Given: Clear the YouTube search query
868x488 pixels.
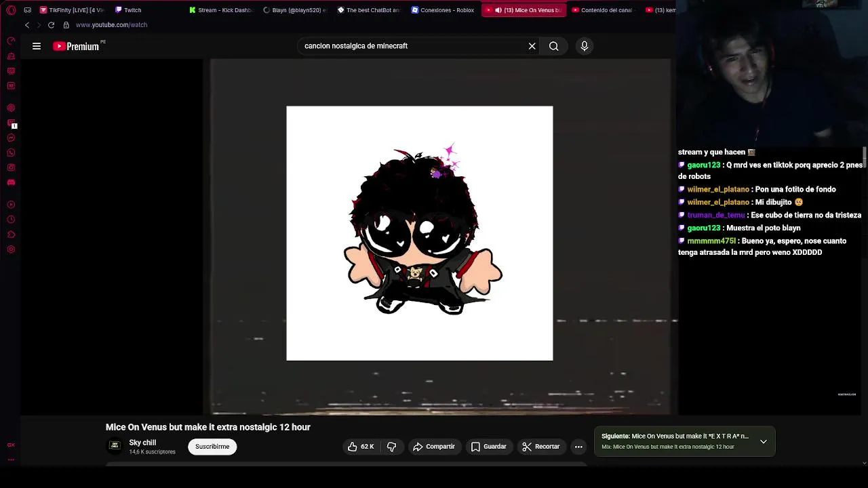Looking at the screenshot, I should pos(532,46).
